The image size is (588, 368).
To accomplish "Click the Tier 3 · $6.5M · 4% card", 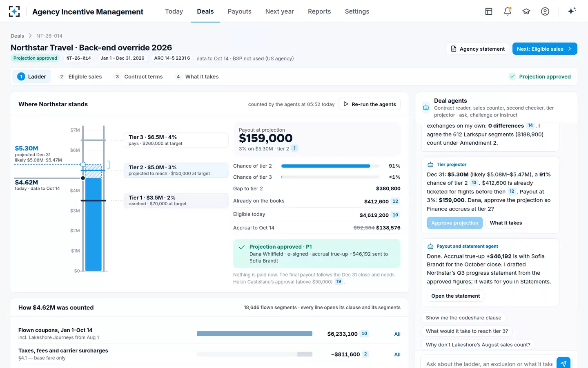I will tap(176, 140).
